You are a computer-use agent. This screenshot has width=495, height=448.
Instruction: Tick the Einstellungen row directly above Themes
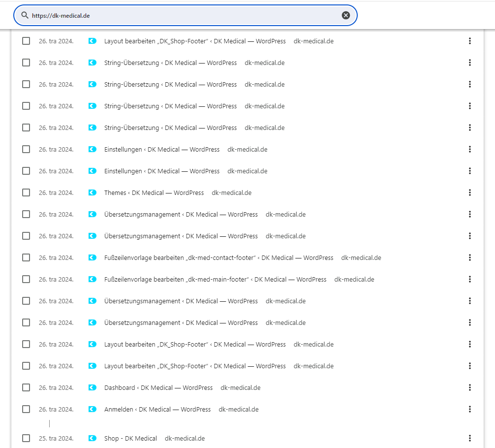26,171
